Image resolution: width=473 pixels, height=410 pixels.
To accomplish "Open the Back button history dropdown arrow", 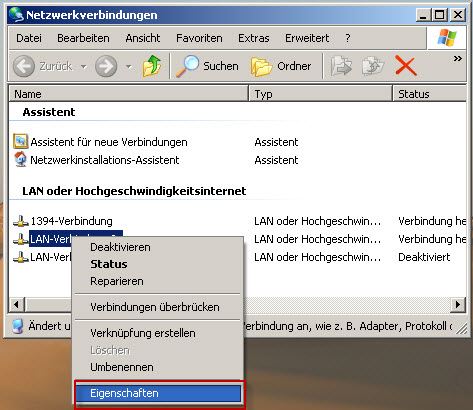I will pyautogui.click(x=84, y=66).
